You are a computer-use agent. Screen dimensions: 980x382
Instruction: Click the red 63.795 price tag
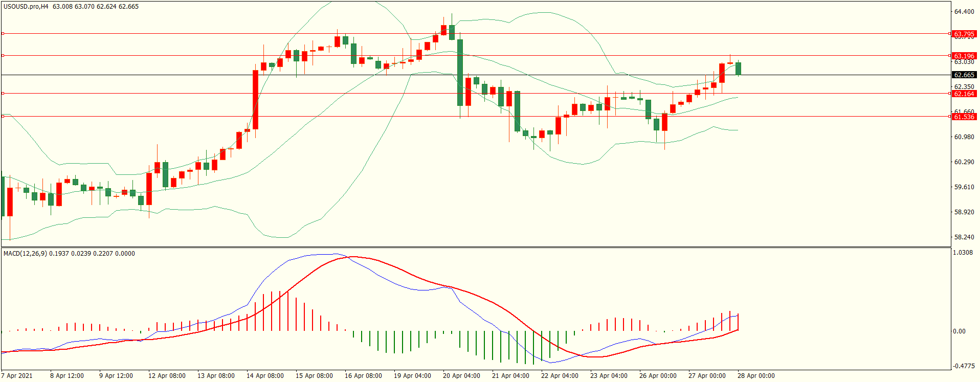click(964, 34)
